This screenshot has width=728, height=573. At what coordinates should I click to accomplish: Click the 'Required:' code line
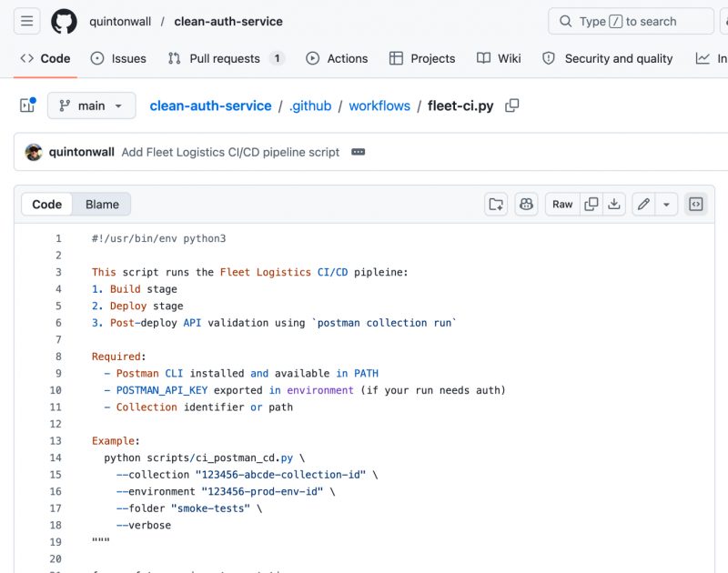119,357
